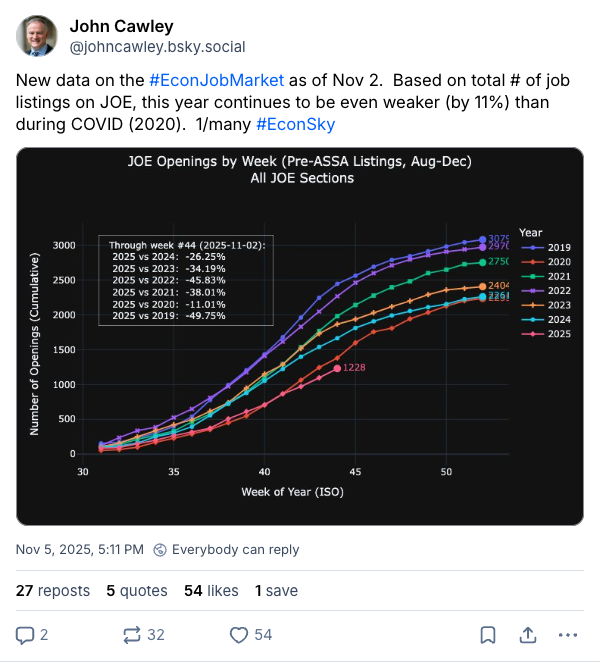This screenshot has height=665, width=600.
Task: View the 27 reposts list
Action: [53, 591]
